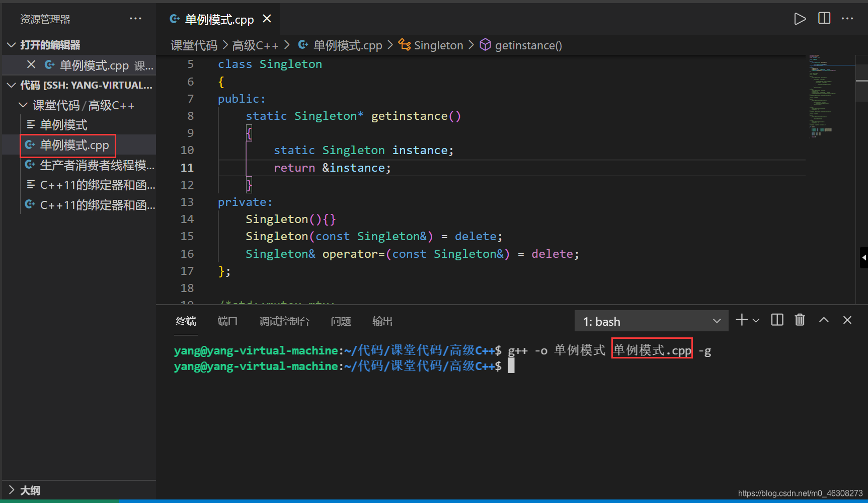Click 'public:' on line 7
868x503 pixels.
click(x=242, y=99)
